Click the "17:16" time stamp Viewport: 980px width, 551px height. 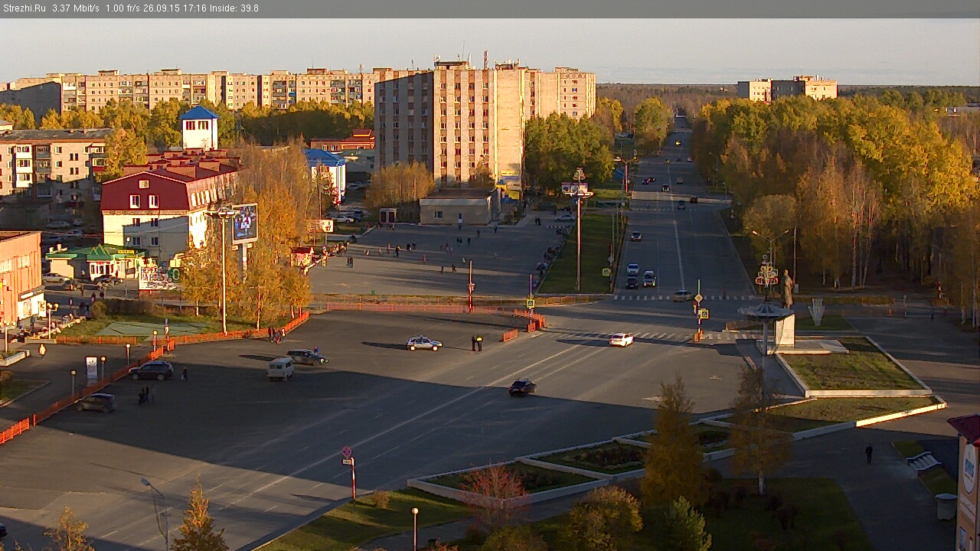195,8
